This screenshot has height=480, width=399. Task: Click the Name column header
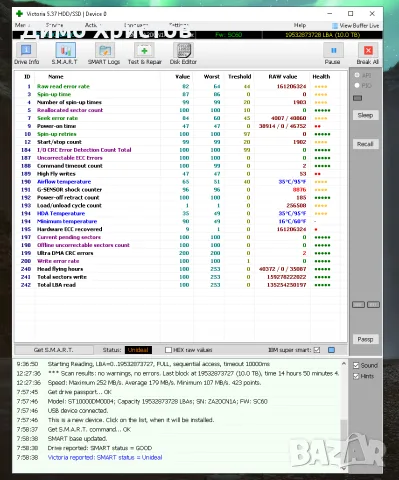tap(56, 77)
